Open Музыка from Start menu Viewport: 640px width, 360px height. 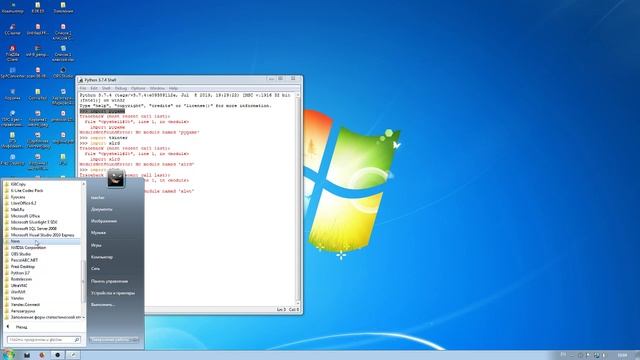pos(98,233)
